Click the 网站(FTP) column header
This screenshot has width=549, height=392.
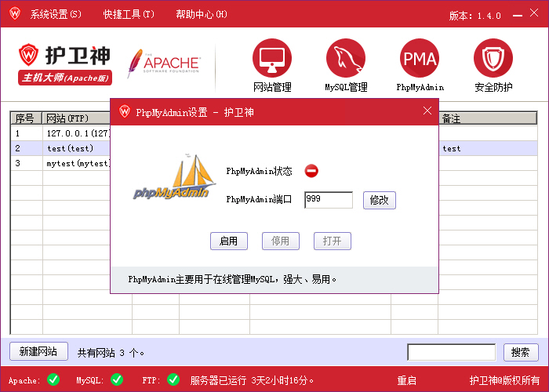pos(76,118)
